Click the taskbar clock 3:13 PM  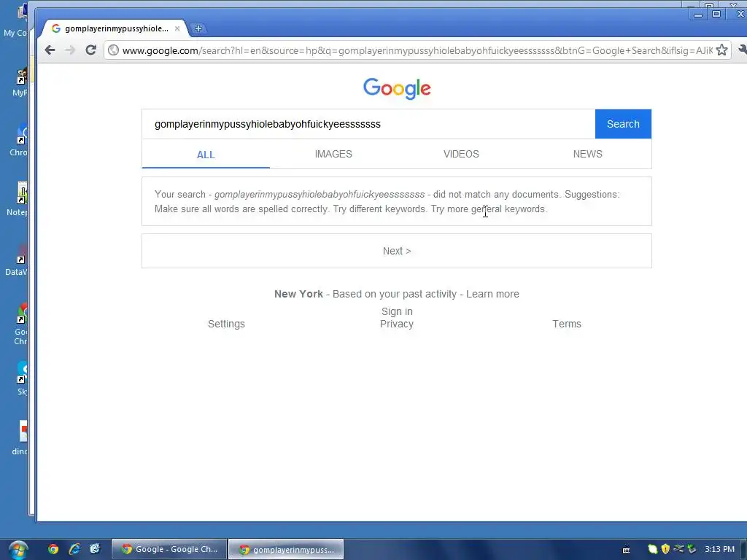720,549
